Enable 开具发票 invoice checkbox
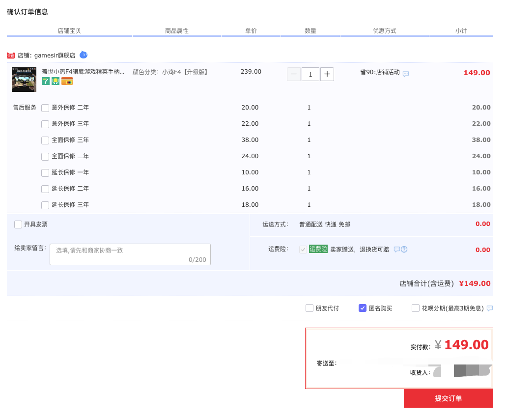Screen dimensions: 507x420 18,224
